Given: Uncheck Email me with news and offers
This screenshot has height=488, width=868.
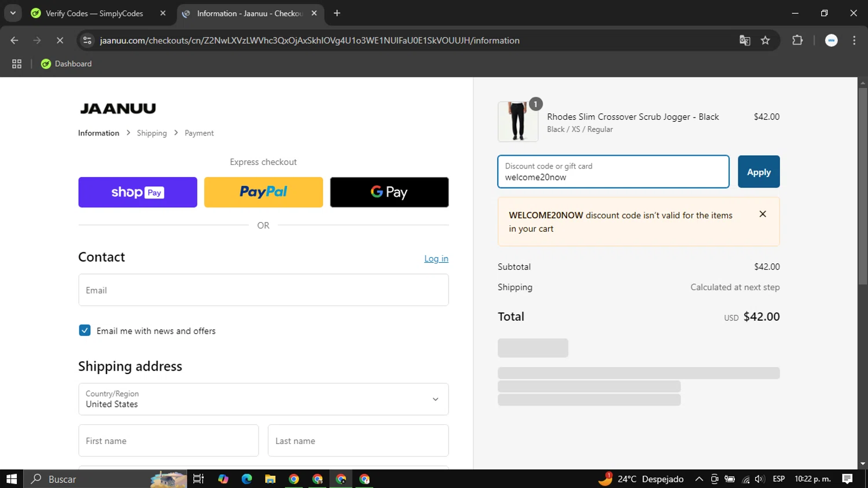Looking at the screenshot, I should pyautogui.click(x=84, y=331).
